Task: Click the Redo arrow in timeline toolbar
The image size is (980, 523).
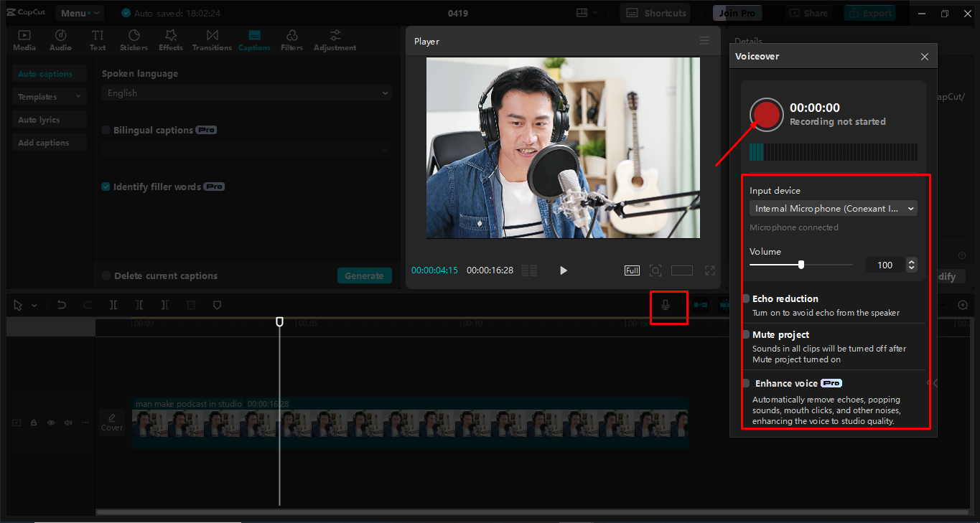Action: [x=88, y=305]
